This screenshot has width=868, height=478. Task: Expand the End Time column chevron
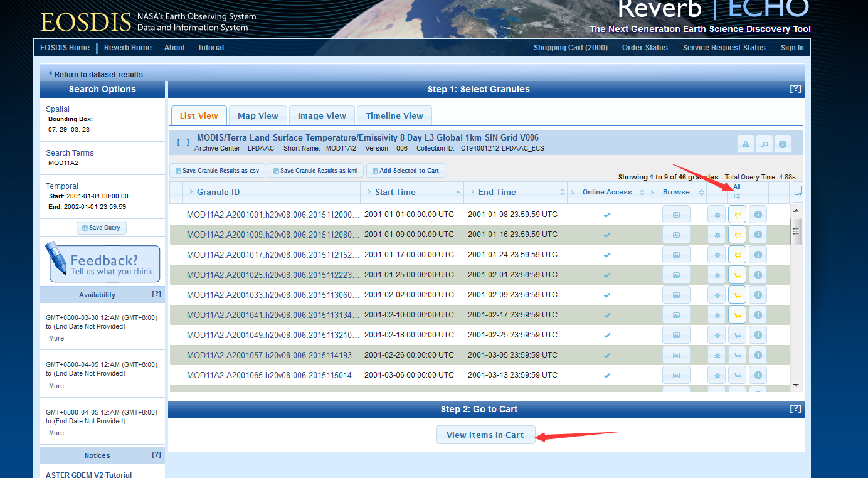[x=472, y=192]
